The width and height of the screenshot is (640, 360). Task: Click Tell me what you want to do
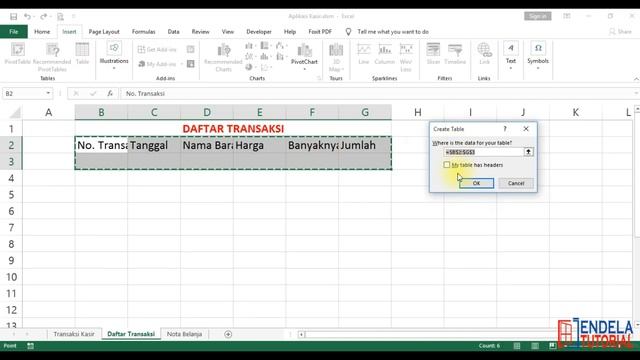393,31
